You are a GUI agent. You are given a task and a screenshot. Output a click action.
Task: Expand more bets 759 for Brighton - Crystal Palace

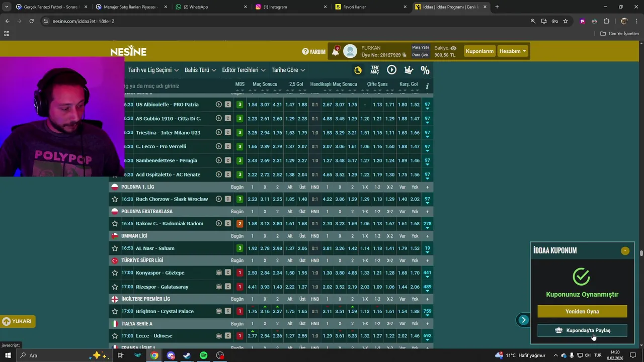[x=427, y=312]
